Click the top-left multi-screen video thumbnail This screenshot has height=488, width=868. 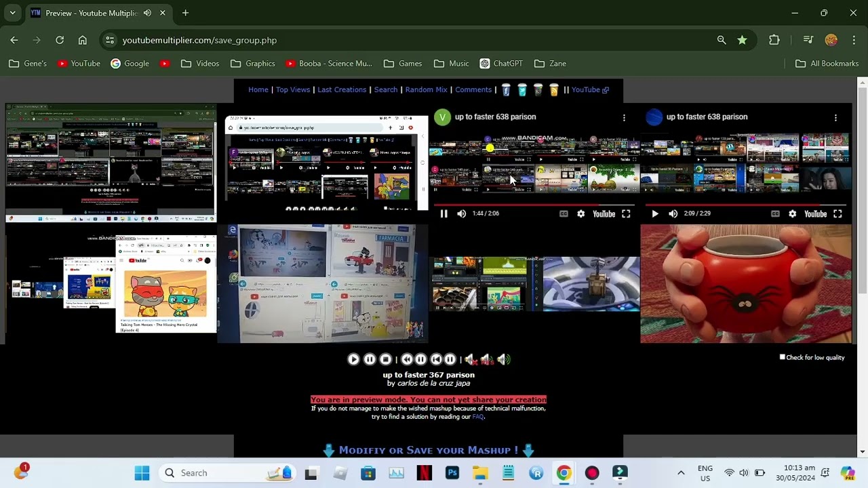click(x=111, y=163)
